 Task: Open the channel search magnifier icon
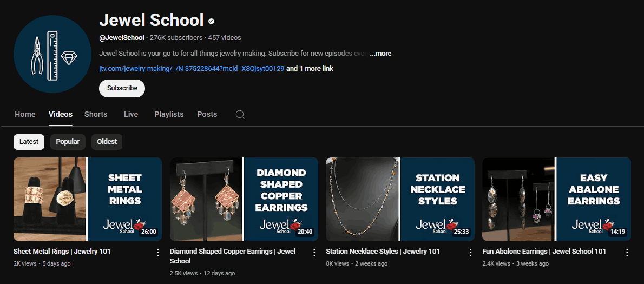click(x=240, y=114)
